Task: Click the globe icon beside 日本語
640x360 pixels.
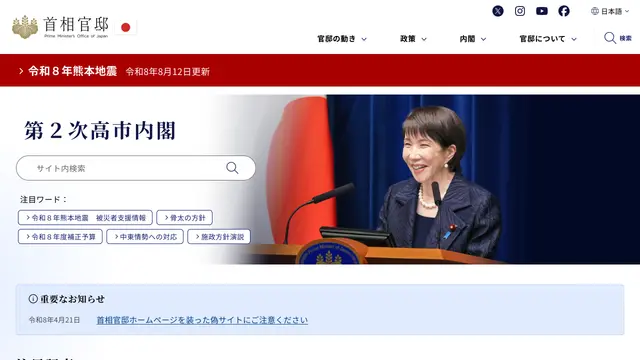Action: pos(595,11)
